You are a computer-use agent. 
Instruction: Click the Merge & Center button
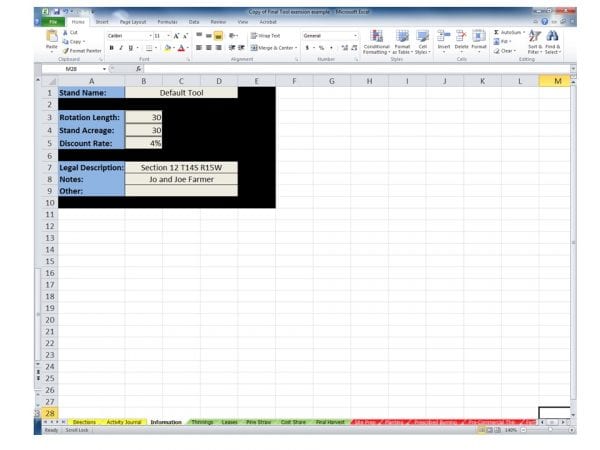coord(273,47)
